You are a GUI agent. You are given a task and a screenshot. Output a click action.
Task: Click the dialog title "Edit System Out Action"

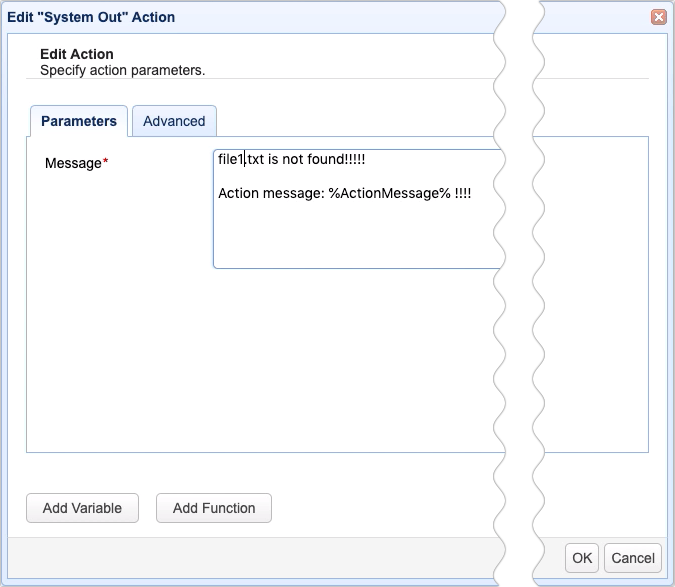(x=92, y=17)
